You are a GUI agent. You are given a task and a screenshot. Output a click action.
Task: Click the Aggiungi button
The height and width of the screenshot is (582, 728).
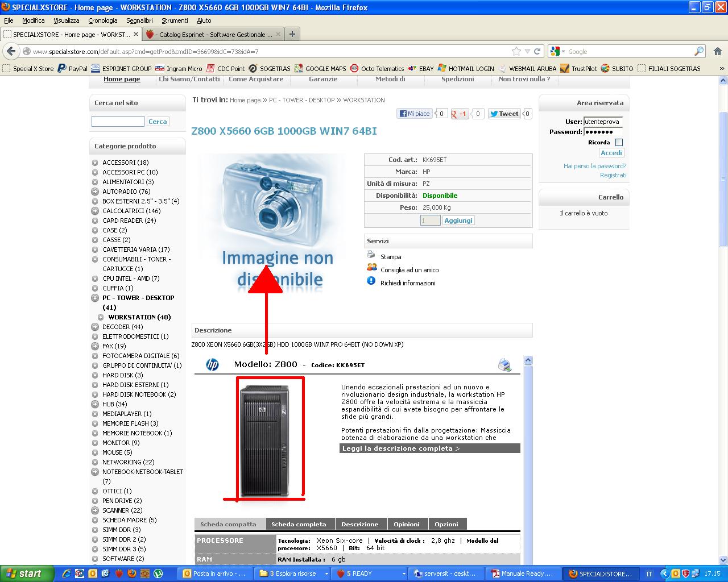click(x=458, y=221)
